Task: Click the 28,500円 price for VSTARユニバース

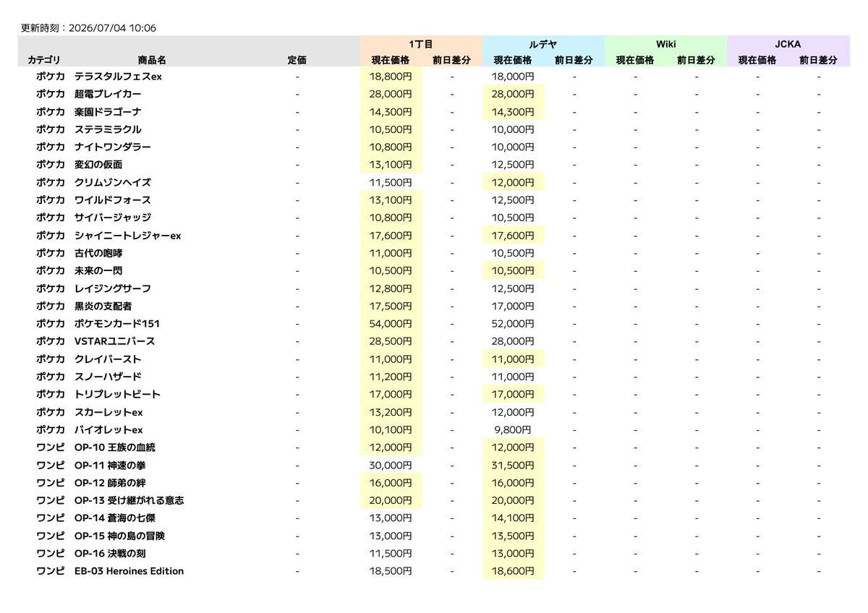Action: pos(391,341)
